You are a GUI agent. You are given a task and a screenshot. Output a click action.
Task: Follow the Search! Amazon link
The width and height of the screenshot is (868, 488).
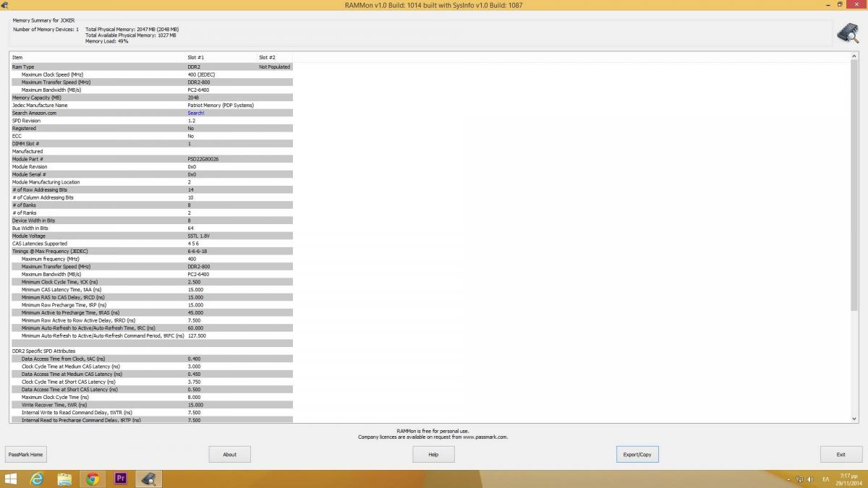click(196, 113)
